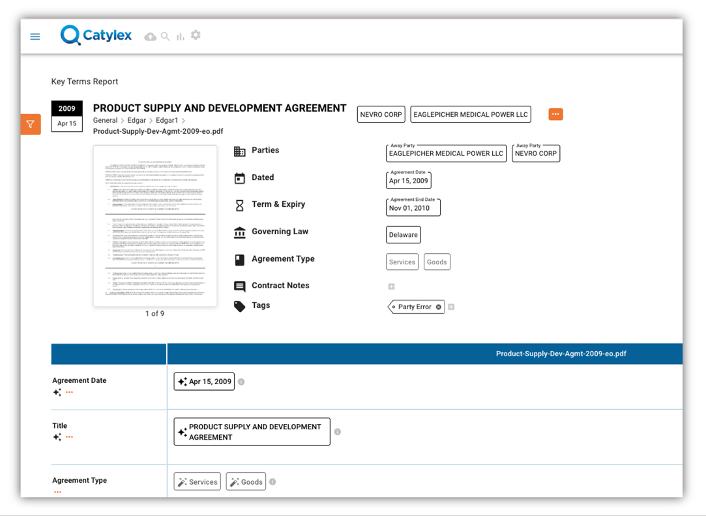Click the Product-Supply-Dev-Agmt-2009-eo.pdf file name under title

pos(158,131)
